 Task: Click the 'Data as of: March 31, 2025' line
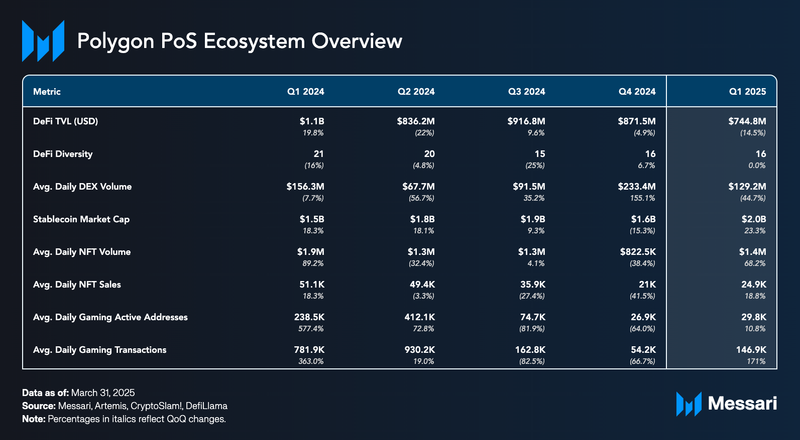78,393
